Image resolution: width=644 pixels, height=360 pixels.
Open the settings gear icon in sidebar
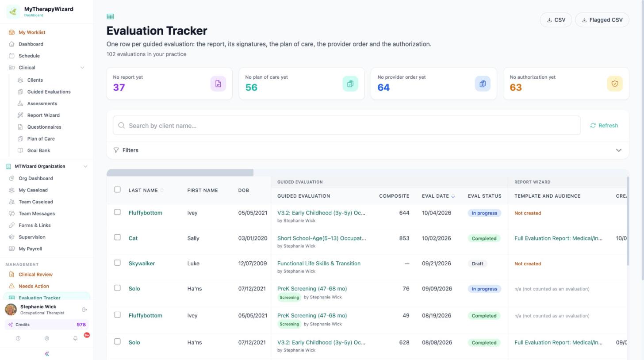(x=46, y=338)
